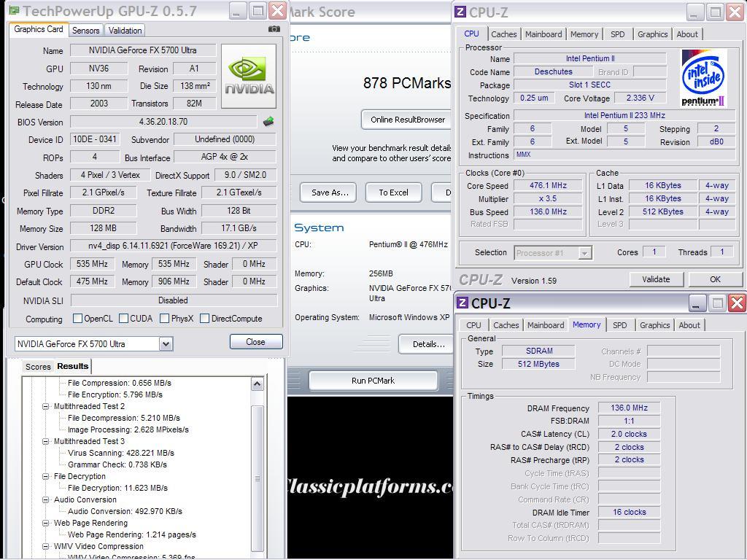Enable the PhysX checkbox

click(x=164, y=319)
